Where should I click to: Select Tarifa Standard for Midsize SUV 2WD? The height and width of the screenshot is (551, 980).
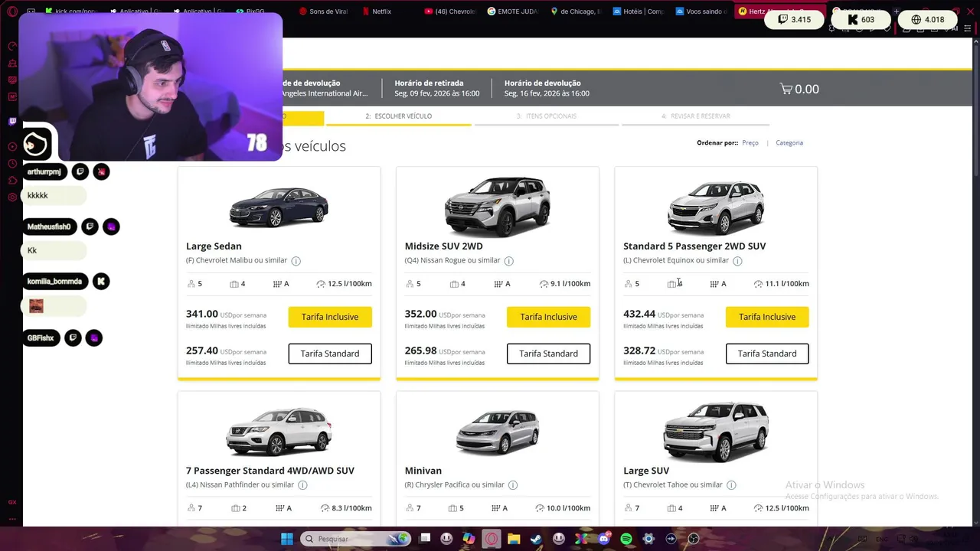[548, 354]
